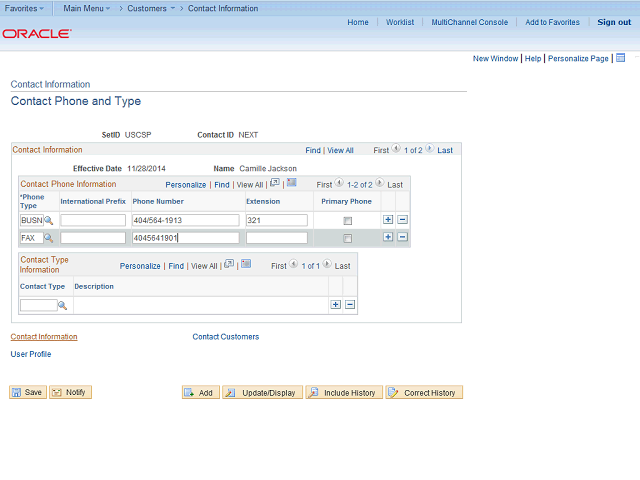Personalize the Contact Type Information grid
This screenshot has height=480, width=640.
tap(140, 266)
